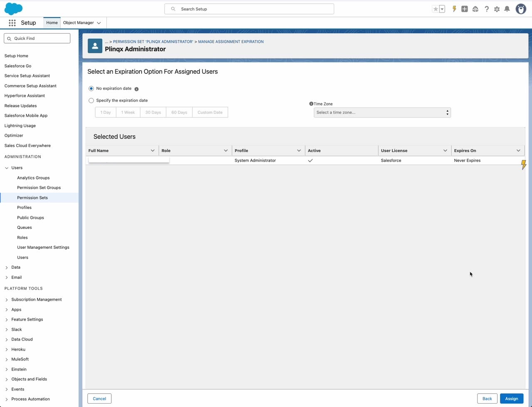
Task: Open the Help question mark icon
Action: [x=486, y=9]
